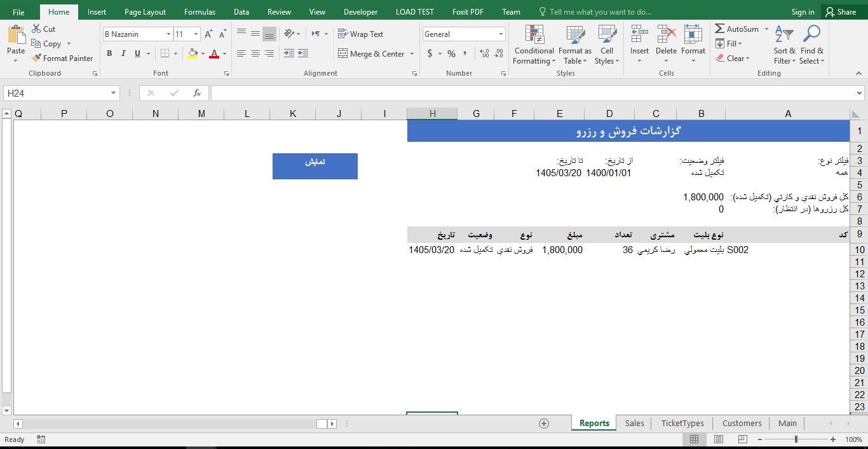Decrease indent of cell contents
The width and height of the screenshot is (868, 449).
pos(289,53)
